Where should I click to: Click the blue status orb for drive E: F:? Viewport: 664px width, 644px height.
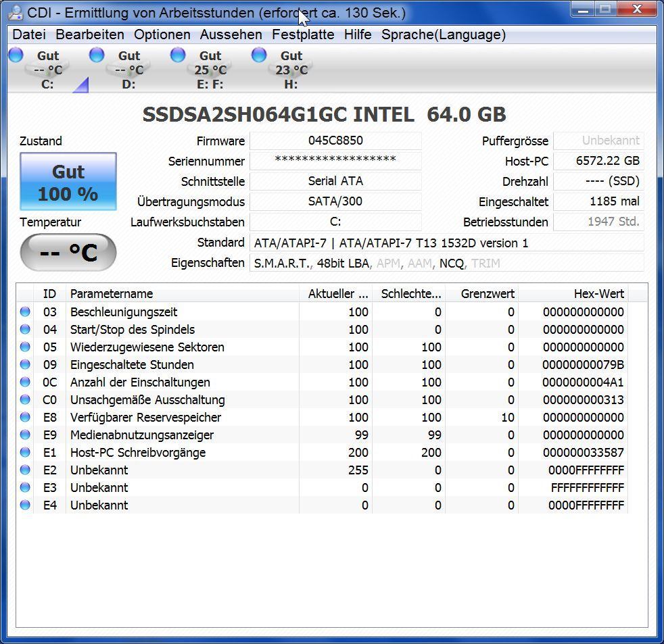178,55
